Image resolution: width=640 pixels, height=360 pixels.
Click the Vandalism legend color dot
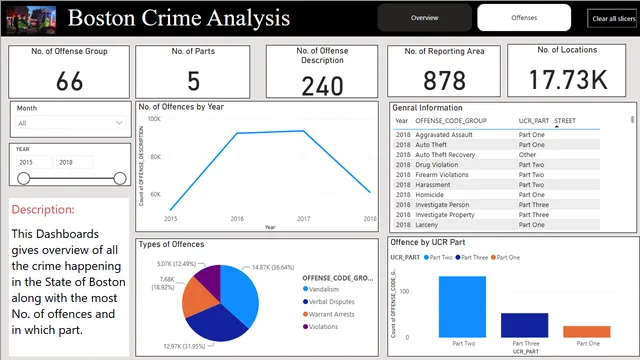305,289
